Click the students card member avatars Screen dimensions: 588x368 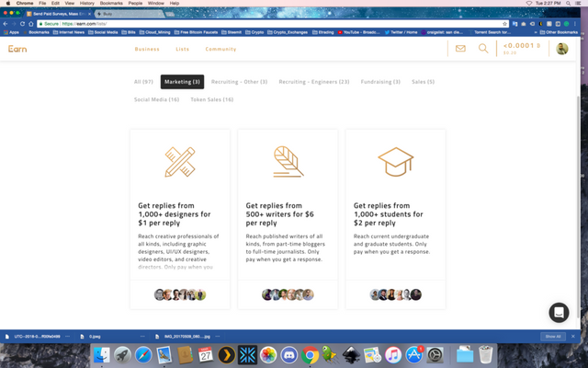coord(396,294)
